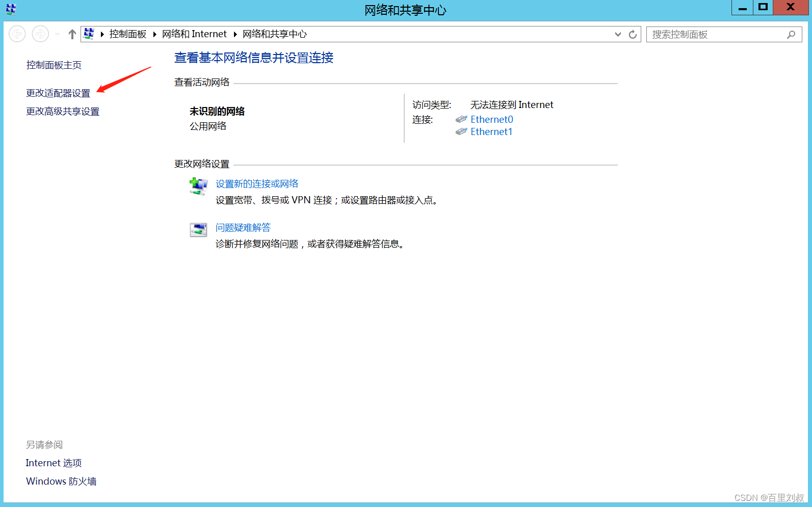Click the Ethernet1 network adapter icon
Image resolution: width=812 pixels, height=507 pixels.
(x=461, y=131)
